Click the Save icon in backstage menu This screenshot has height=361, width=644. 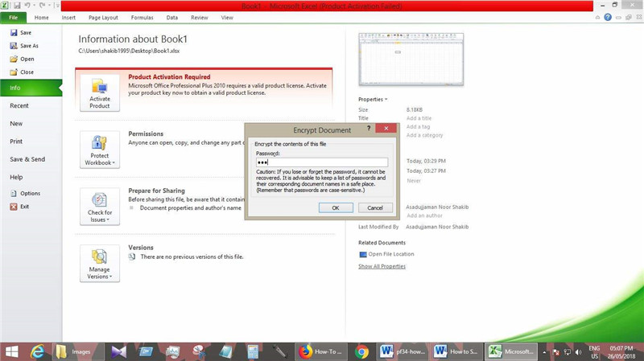coord(14,33)
